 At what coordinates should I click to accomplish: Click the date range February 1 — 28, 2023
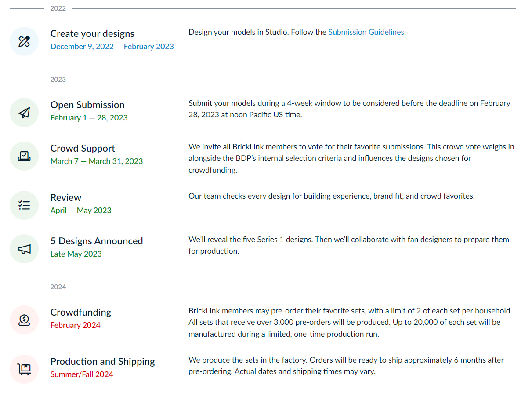(89, 117)
